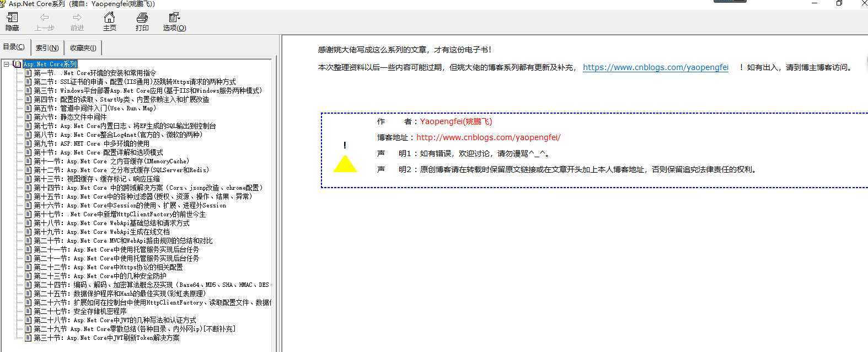Image resolution: width=868 pixels, height=352 pixels.
Task: Open 第二十节 MVC和WebApi路由规则 topic
Action: [x=123, y=241]
